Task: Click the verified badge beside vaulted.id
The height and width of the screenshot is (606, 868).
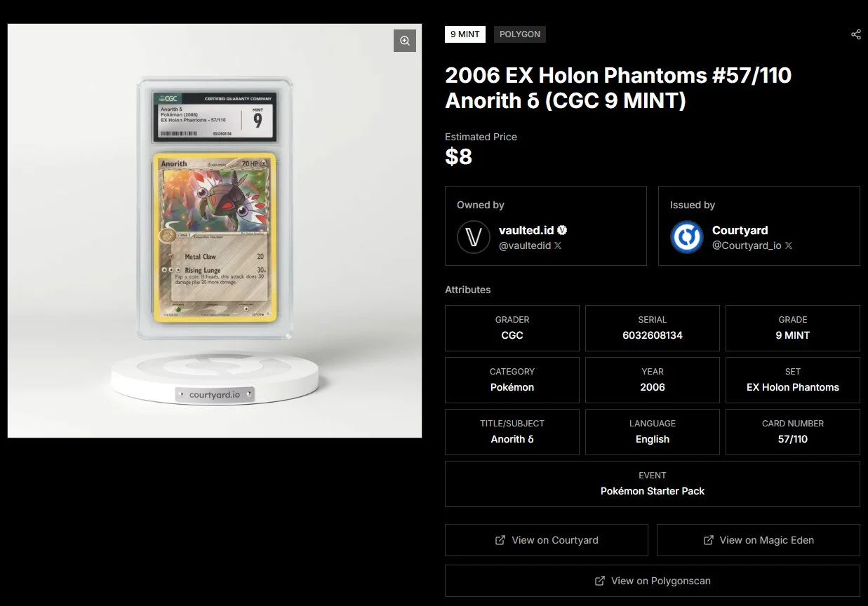Action: pos(562,230)
